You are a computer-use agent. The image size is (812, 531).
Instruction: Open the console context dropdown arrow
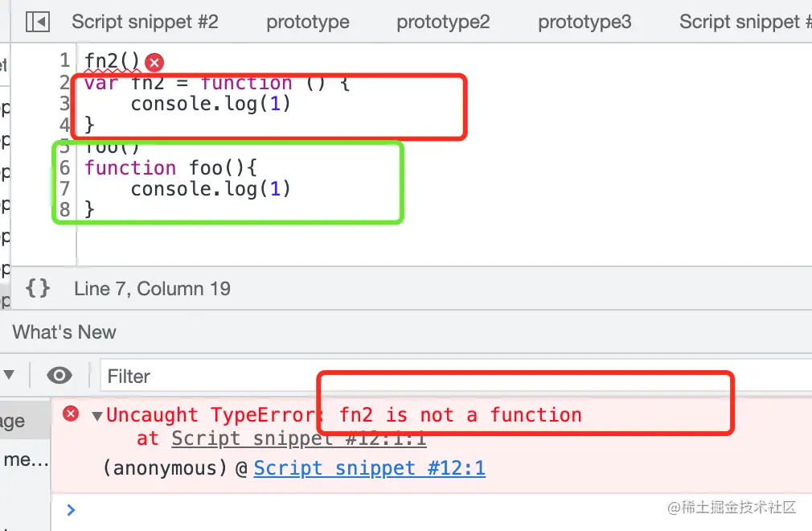9,375
